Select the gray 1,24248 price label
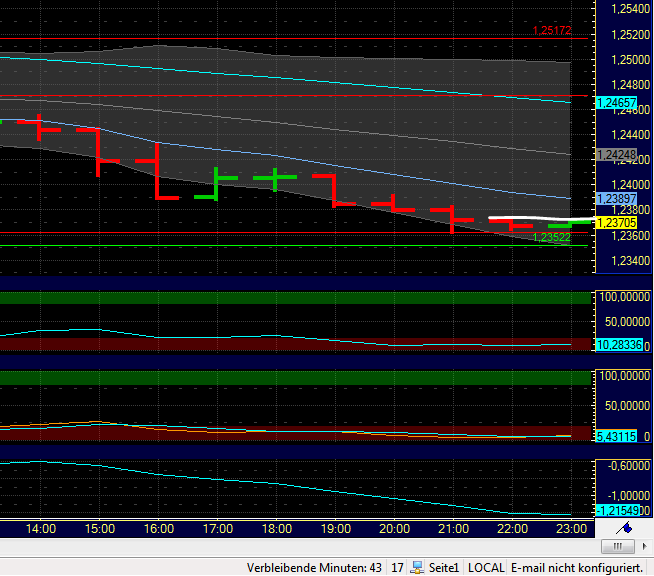 point(615,155)
